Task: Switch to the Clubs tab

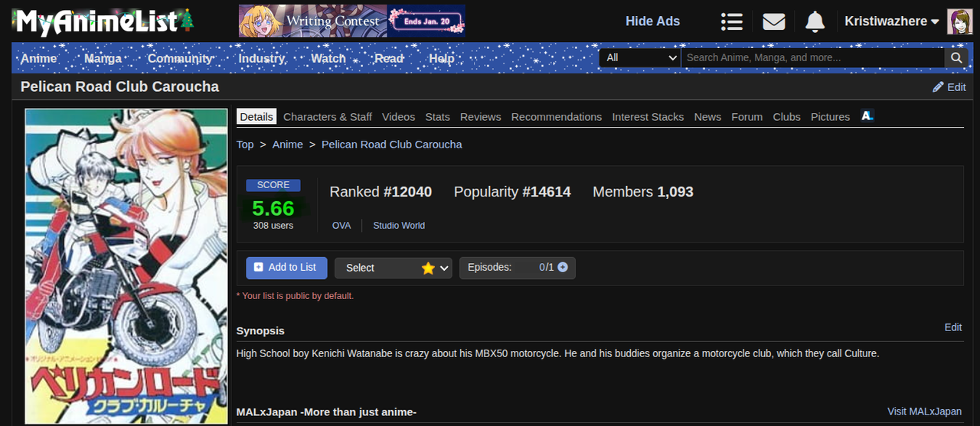Action: [786, 116]
